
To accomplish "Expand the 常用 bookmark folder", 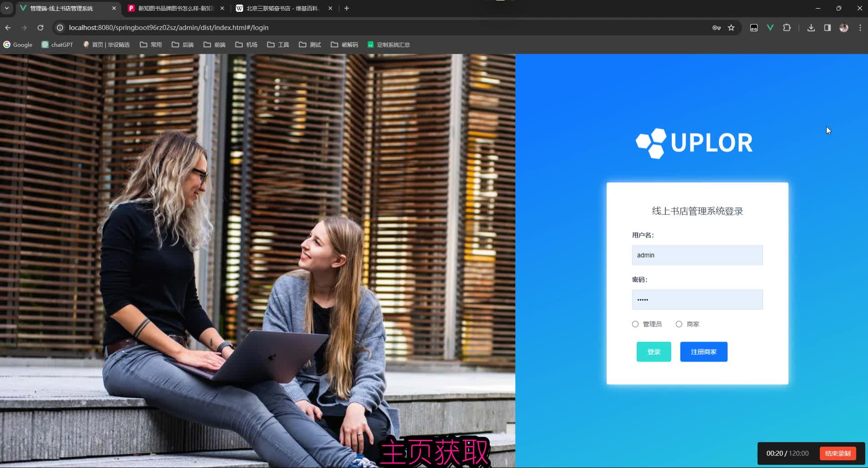I will [151, 45].
